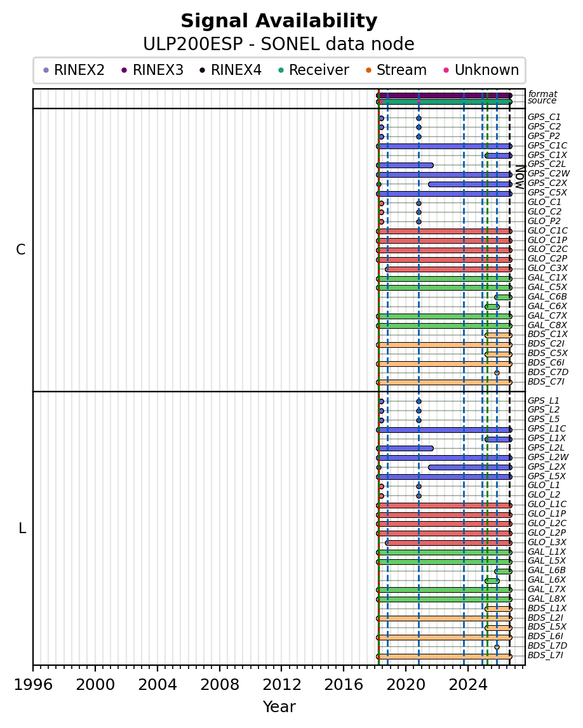Screen dimensions: 583x728
Task: Click the RINEX2 legend entry
Action: 74,70
